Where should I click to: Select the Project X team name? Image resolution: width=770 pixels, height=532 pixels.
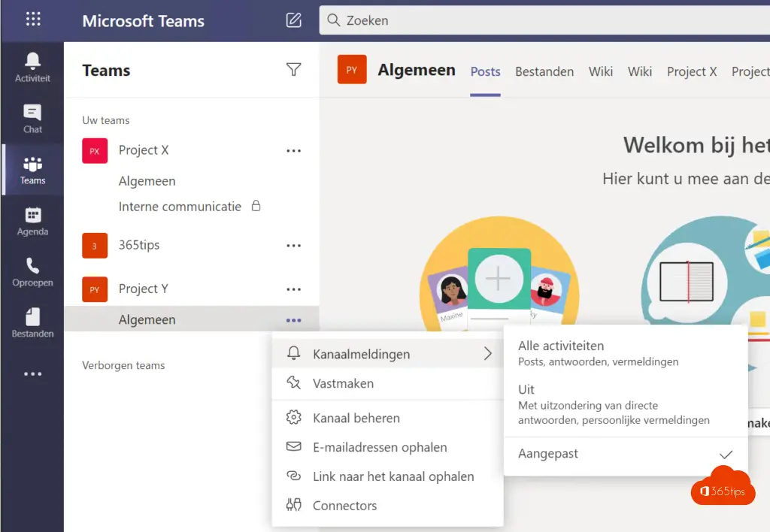tap(144, 150)
